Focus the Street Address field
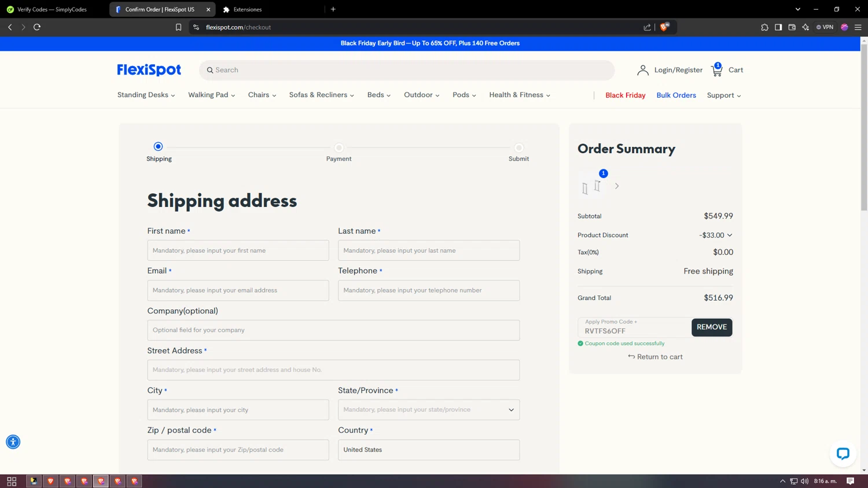Screen dimensions: 868x488 333,370
